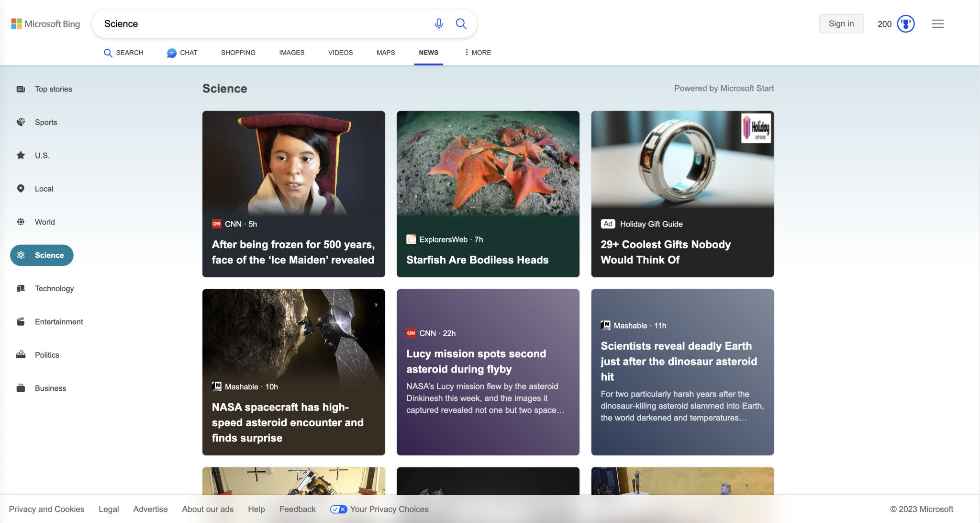The image size is (980, 523).
Task: Switch to the MAPS tab
Action: point(385,53)
